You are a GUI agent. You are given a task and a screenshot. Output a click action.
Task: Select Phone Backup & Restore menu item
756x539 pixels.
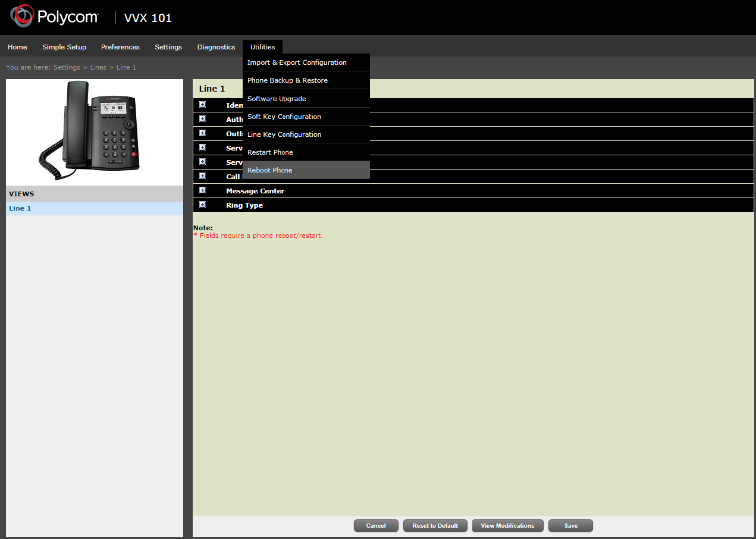coord(287,80)
